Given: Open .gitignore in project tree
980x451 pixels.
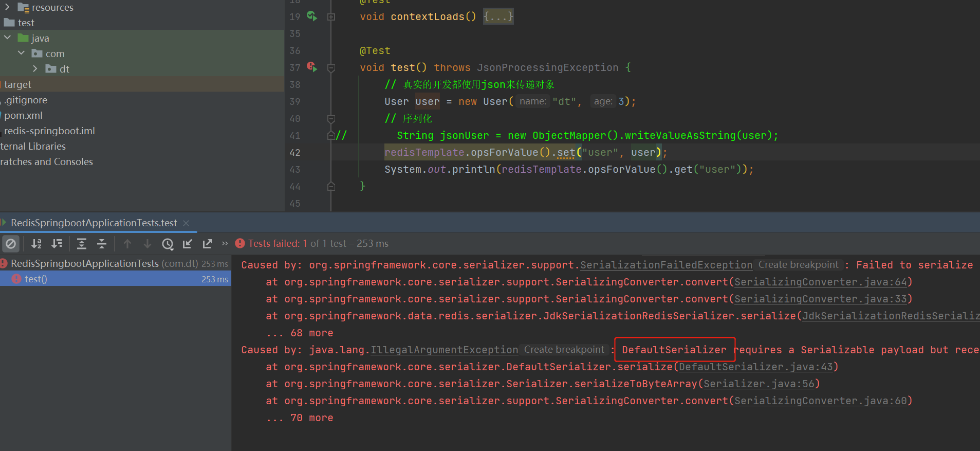Looking at the screenshot, I should [x=26, y=100].
